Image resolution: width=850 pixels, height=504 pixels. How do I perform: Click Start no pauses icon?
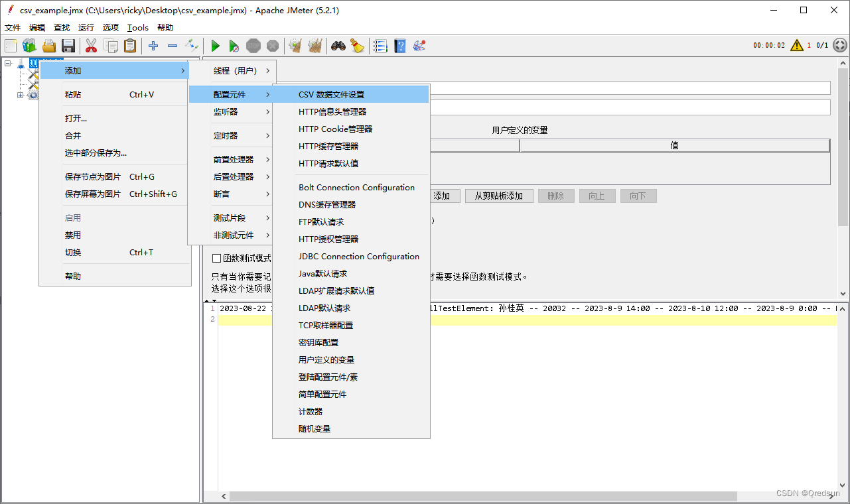(x=234, y=46)
